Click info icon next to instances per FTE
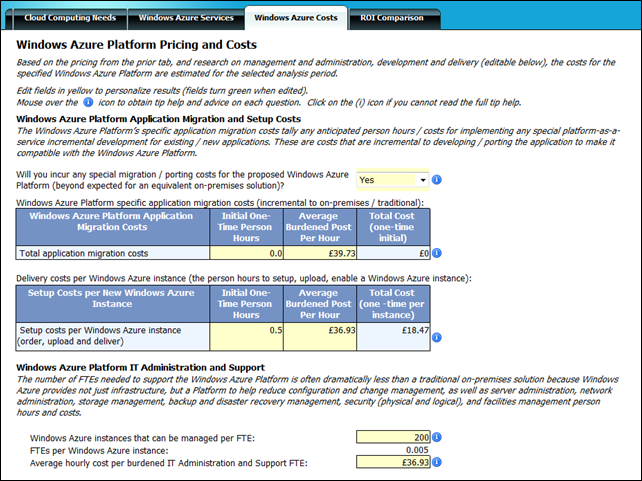 pyautogui.click(x=437, y=437)
